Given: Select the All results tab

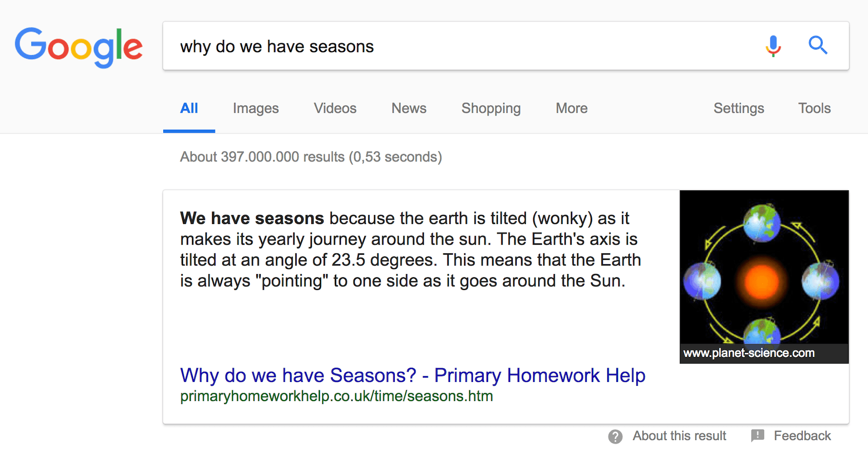Looking at the screenshot, I should pos(189,108).
